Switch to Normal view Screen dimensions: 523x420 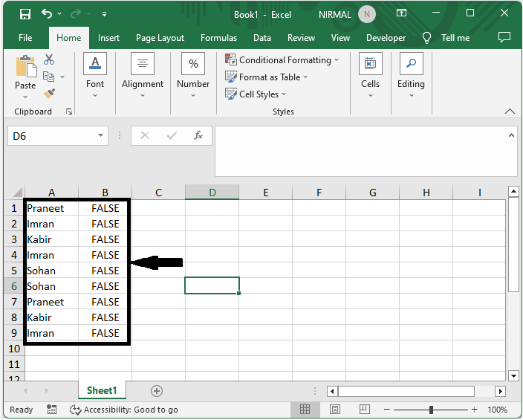[x=305, y=410]
